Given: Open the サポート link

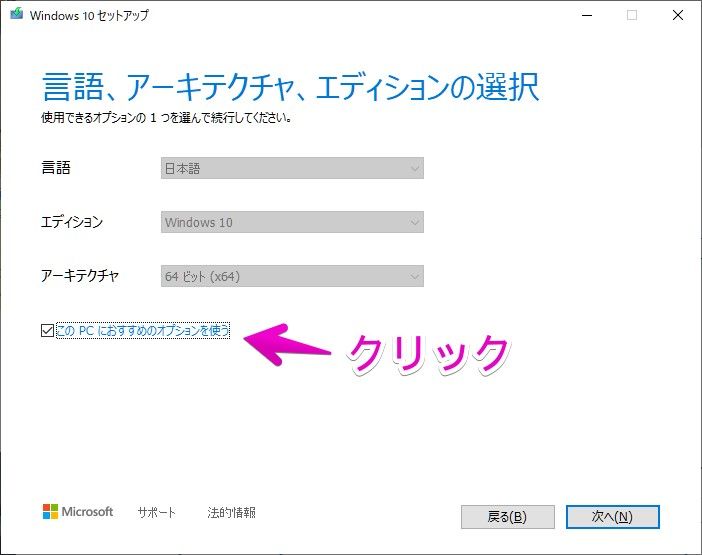Looking at the screenshot, I should pos(157,512).
